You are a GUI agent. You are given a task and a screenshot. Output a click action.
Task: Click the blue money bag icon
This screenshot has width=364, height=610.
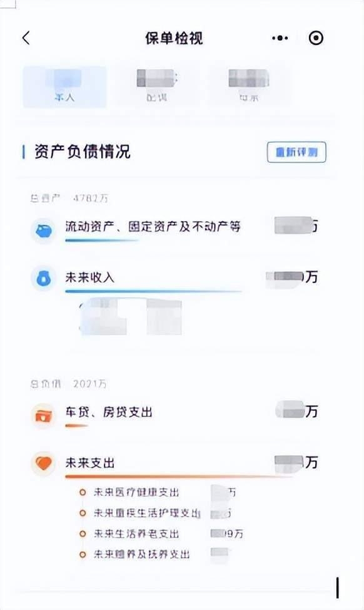point(44,279)
